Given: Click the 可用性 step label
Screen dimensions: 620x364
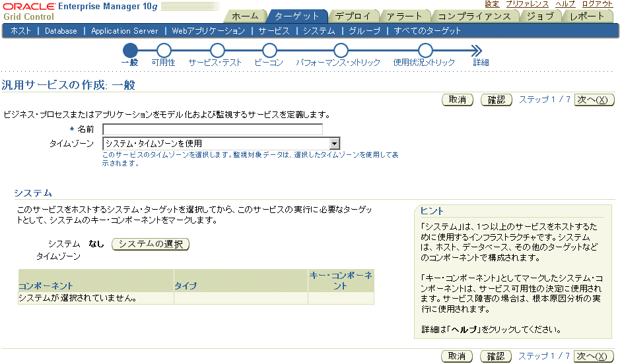Looking at the screenshot, I should (x=163, y=63).
